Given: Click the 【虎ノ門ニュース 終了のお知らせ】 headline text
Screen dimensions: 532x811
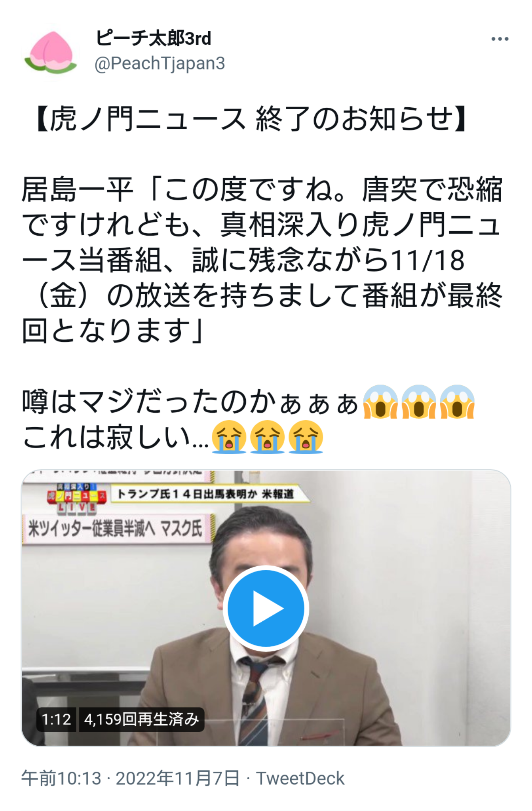Looking at the screenshot, I should coord(252,119).
